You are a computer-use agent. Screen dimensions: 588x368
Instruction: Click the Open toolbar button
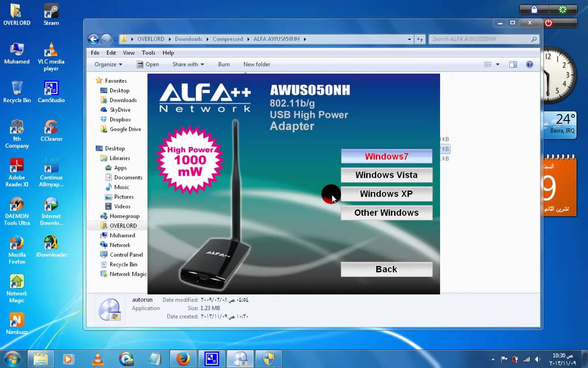pos(148,64)
